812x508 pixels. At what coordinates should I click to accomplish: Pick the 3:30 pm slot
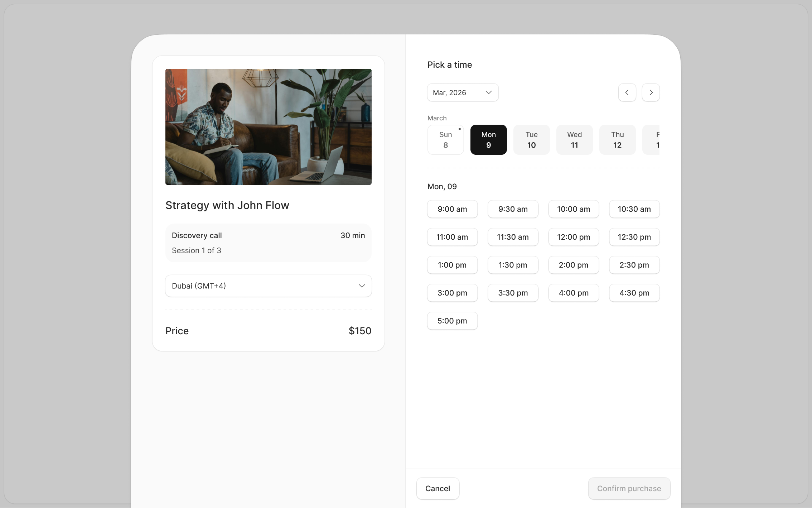pos(513,293)
